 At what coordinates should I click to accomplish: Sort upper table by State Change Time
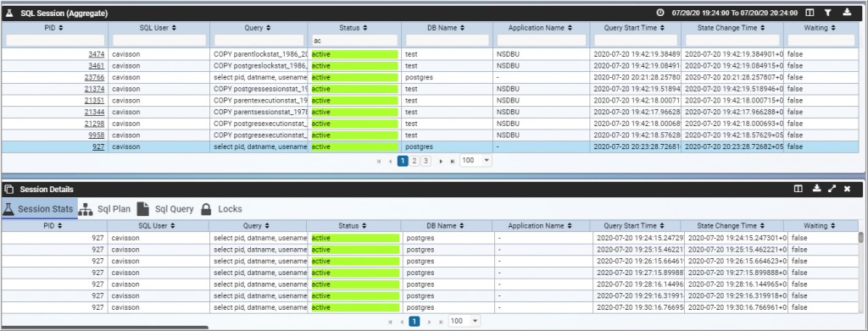(x=762, y=27)
